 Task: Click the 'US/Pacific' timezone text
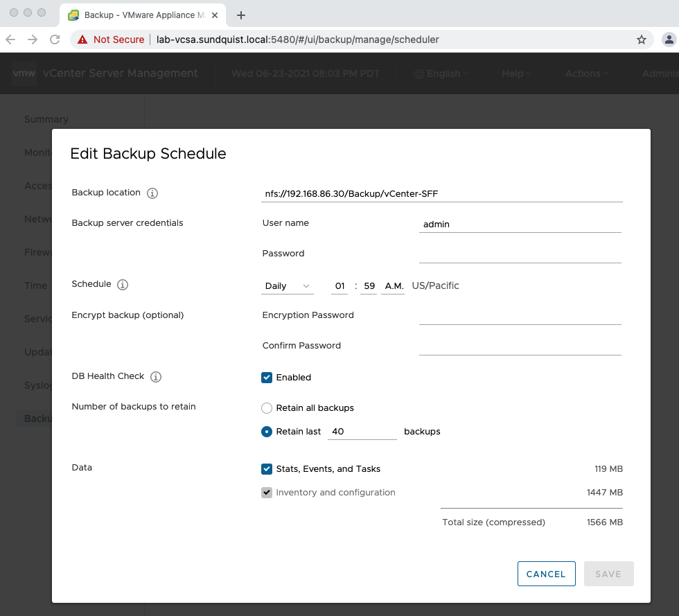point(435,286)
